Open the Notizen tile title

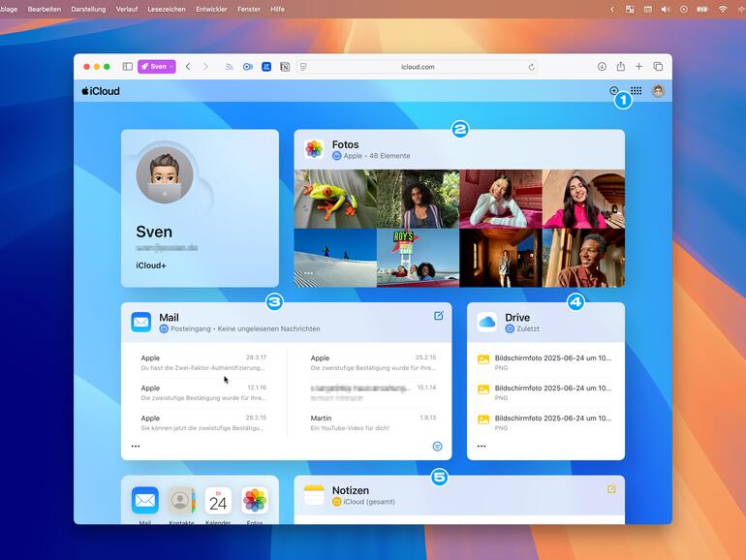(x=351, y=490)
